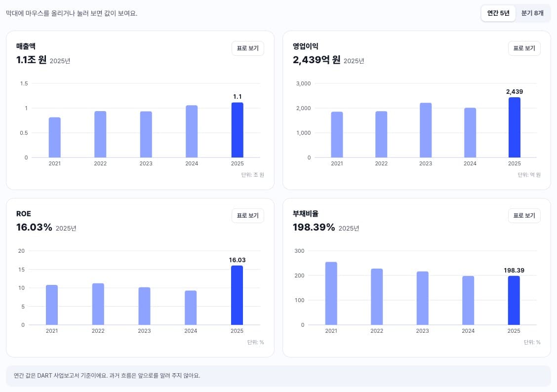Click the 부채비율 card title
Viewport: 557px width, 392px height.
tap(306, 214)
